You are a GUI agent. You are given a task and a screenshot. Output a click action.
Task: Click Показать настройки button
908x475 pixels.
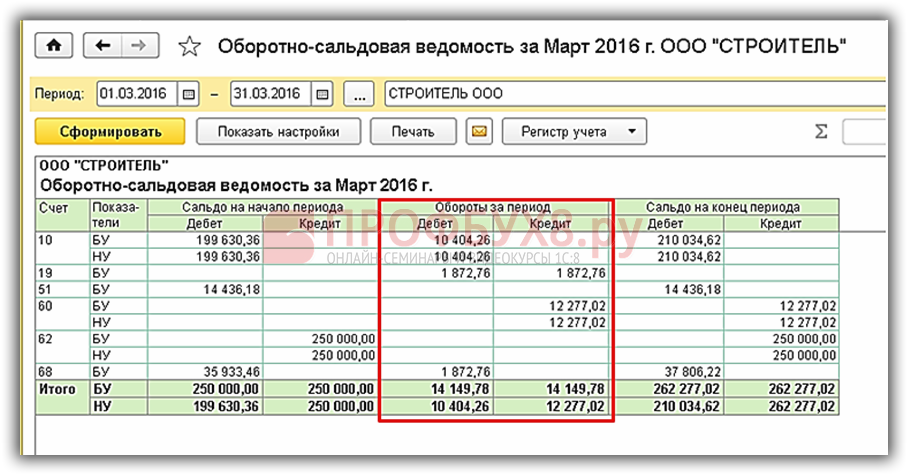point(277,131)
